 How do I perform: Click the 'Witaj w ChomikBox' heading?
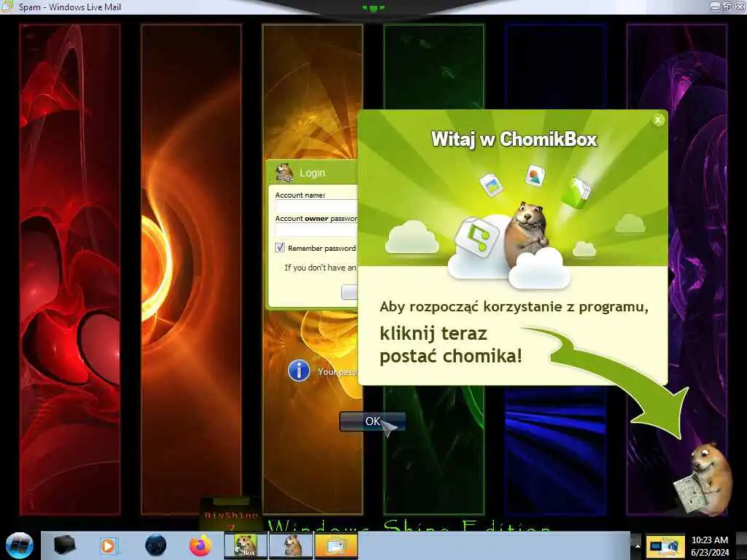pos(514,139)
